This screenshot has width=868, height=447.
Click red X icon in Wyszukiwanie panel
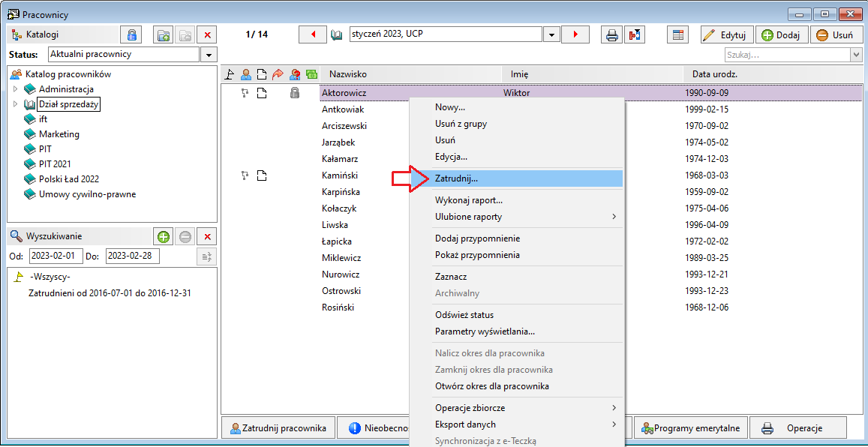click(x=207, y=236)
